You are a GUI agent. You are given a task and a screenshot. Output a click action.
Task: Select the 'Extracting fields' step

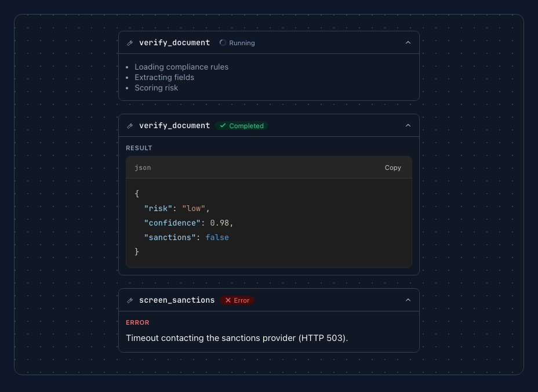point(164,78)
